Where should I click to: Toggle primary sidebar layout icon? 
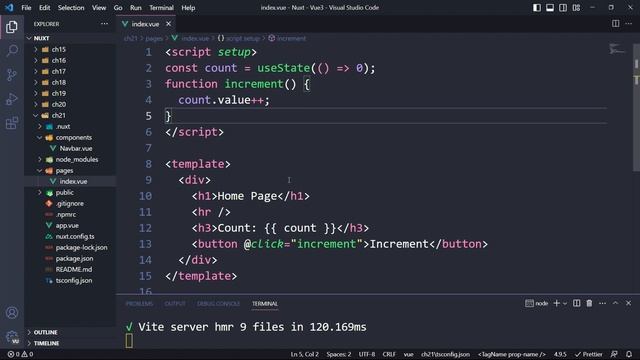coord(537,8)
